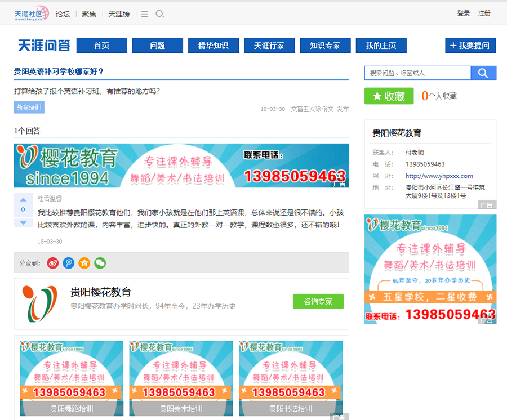507x420 pixels.
Task: Focus the 搜索问题、标签或人 search field
Action: pos(417,73)
